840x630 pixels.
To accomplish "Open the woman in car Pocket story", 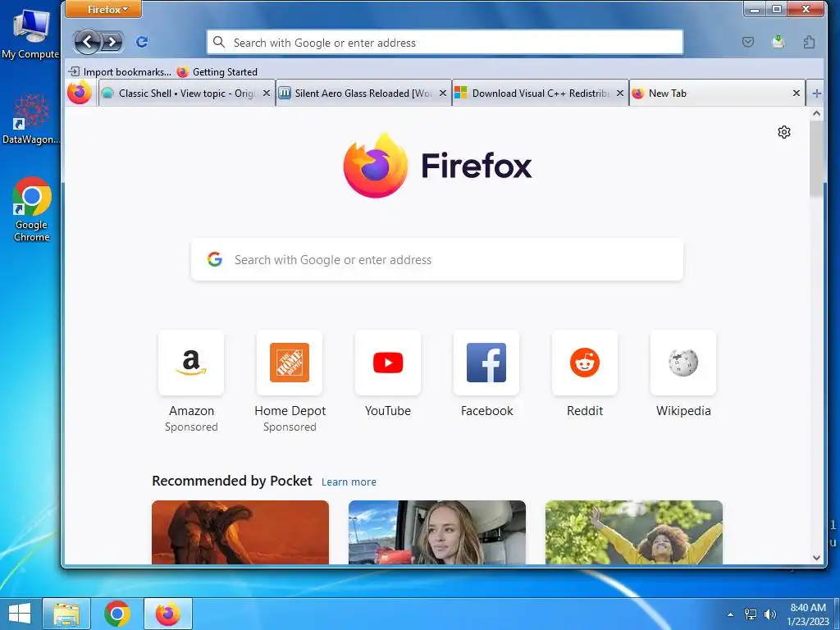I will point(436,532).
